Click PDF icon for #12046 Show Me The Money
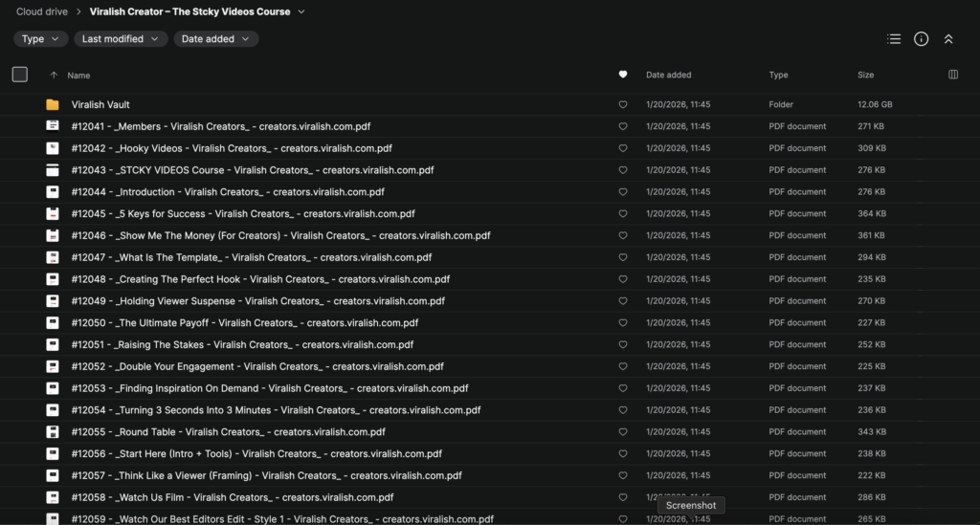This screenshot has width=980, height=525. tap(53, 235)
